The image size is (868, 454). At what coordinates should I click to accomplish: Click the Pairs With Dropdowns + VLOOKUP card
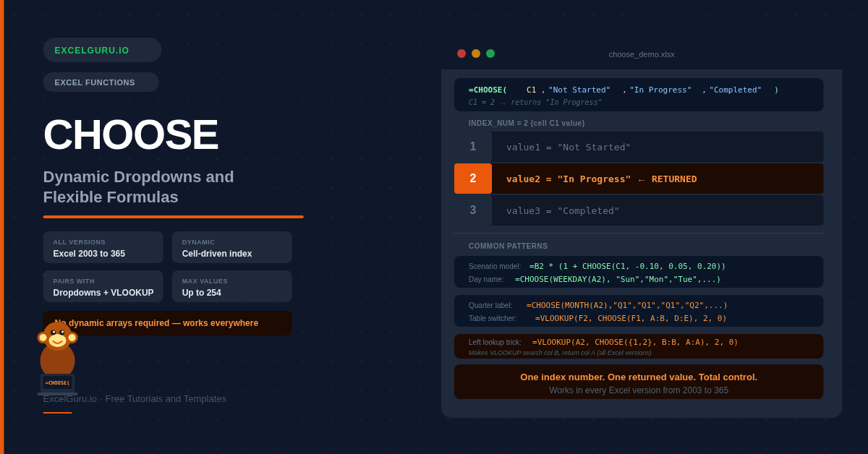click(103, 286)
